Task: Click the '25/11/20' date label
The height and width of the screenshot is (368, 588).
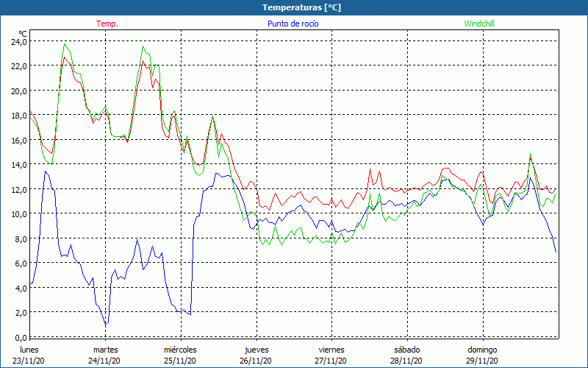Action: coord(179,361)
